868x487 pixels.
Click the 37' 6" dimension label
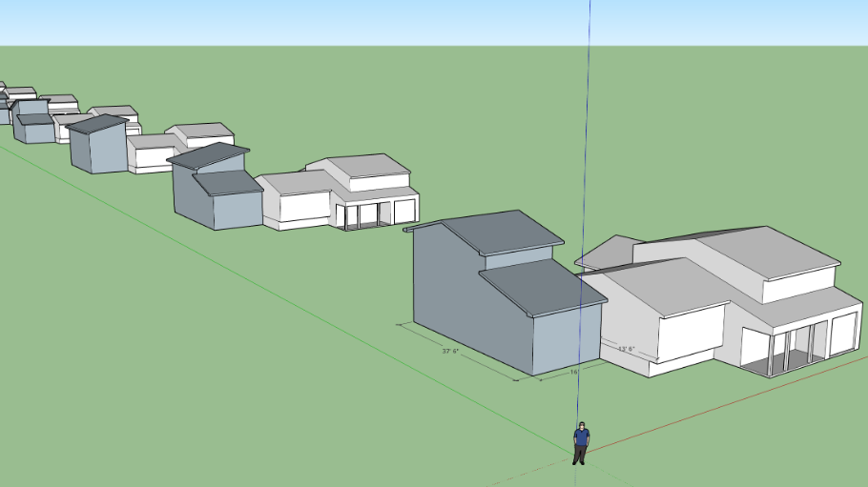450,352
